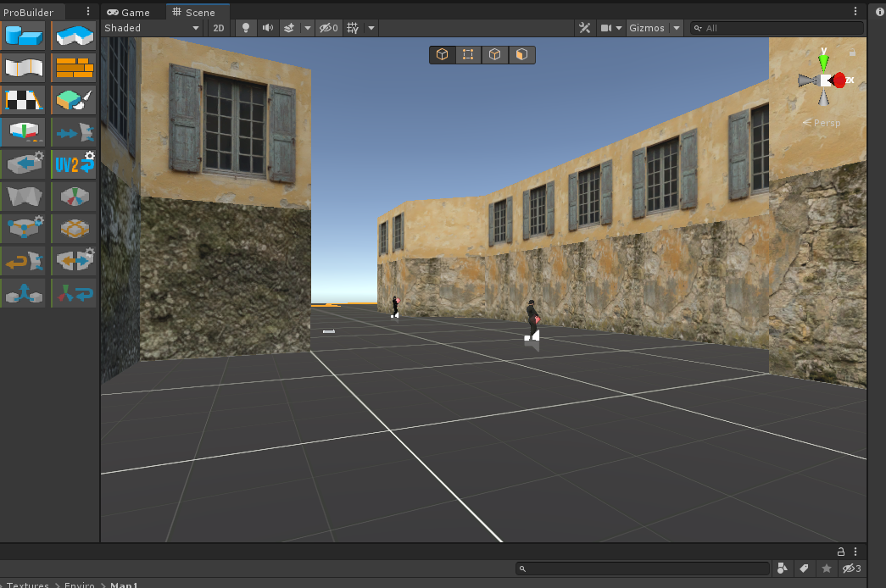This screenshot has height=588, width=886.
Task: Toggle scene grid visibility icon
Action: click(354, 28)
